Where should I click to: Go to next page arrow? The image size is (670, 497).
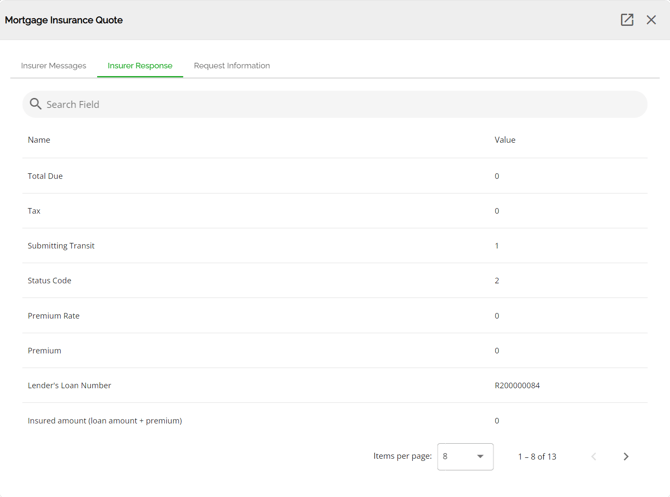pos(626,456)
